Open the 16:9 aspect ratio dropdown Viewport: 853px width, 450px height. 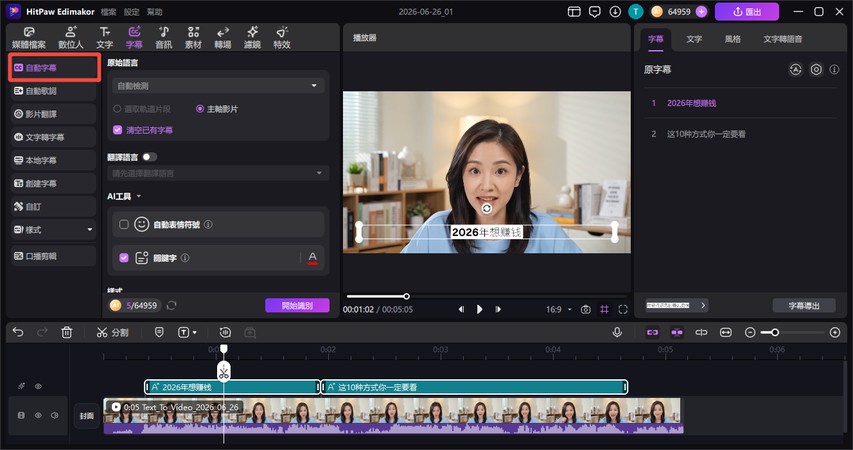559,309
